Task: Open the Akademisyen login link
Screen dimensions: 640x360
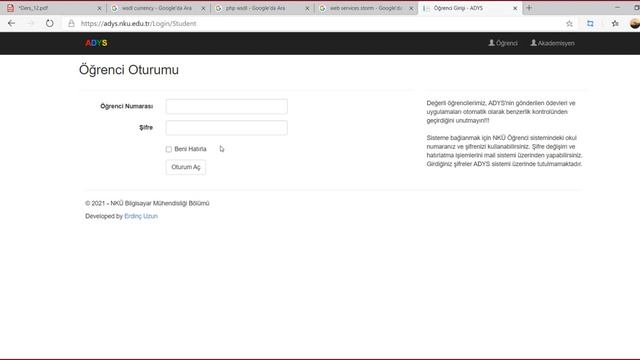Action: [552, 43]
